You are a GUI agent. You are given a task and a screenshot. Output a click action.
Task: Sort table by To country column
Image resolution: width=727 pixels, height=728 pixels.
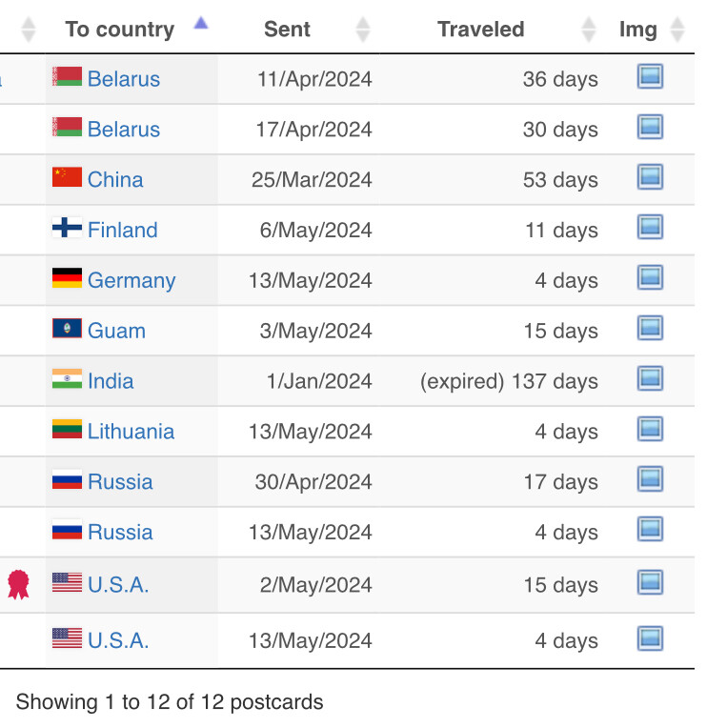120,30
